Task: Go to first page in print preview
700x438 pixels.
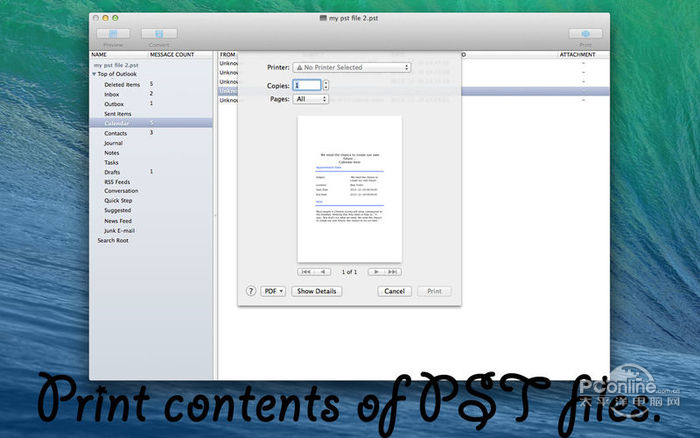Action: pyautogui.click(x=306, y=271)
